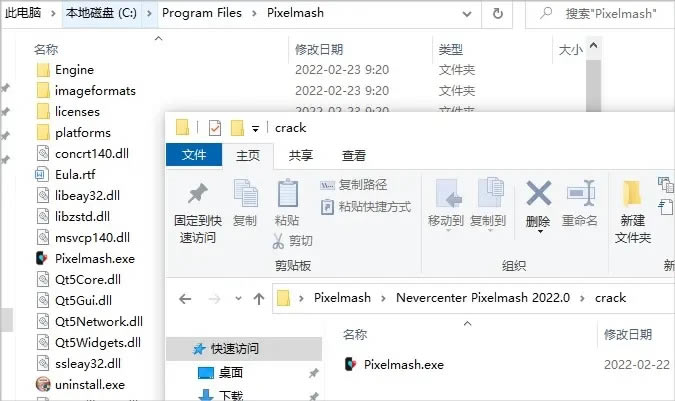The image size is (675, 401).
Task: Select libzstd.dll in back window
Action: click(73, 216)
